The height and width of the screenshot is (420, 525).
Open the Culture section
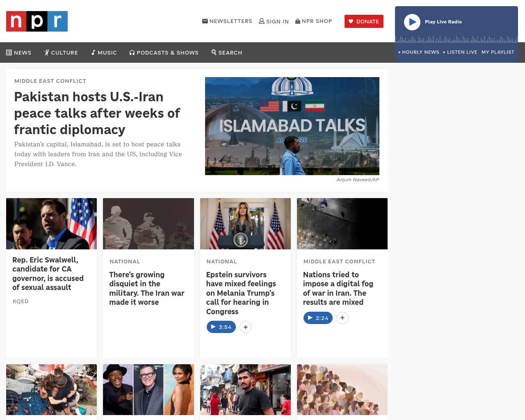coord(61,52)
